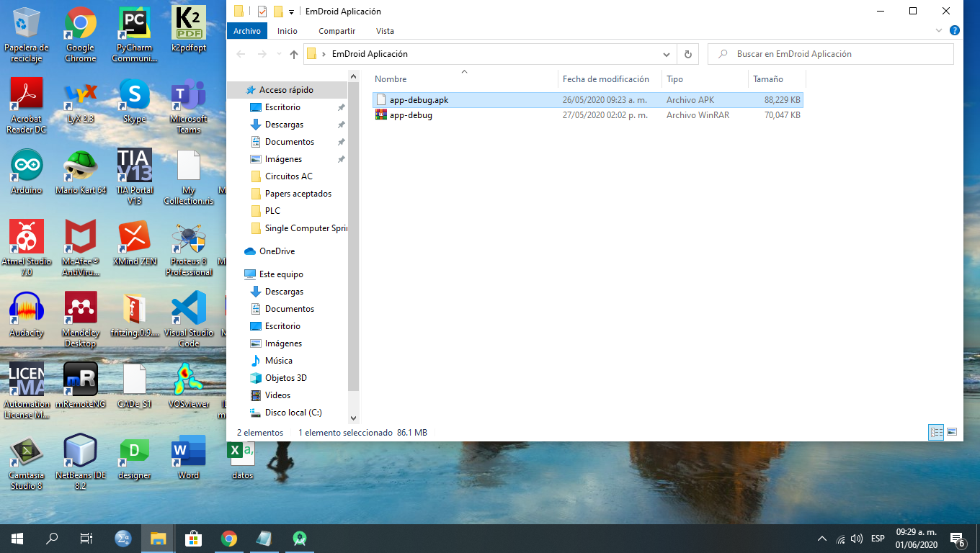Viewport: 980px width, 553px height.
Task: Click the Visual Studio Code desktop icon
Action: [189, 319]
